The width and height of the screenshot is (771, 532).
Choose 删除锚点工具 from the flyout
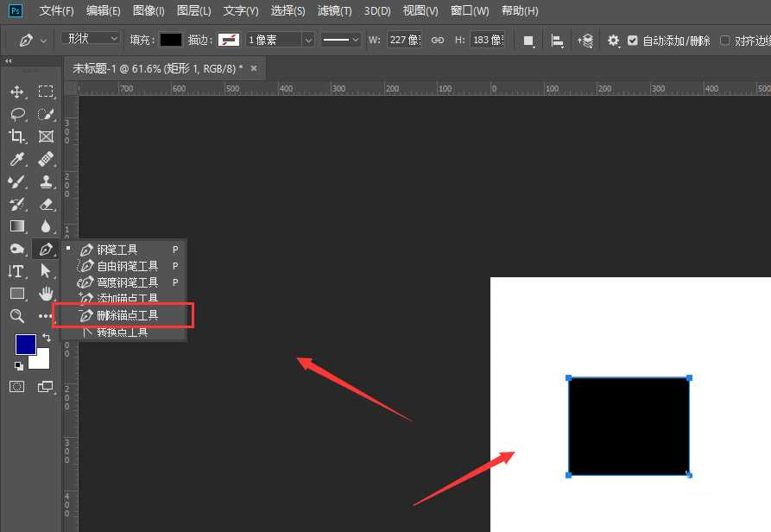[x=127, y=315]
